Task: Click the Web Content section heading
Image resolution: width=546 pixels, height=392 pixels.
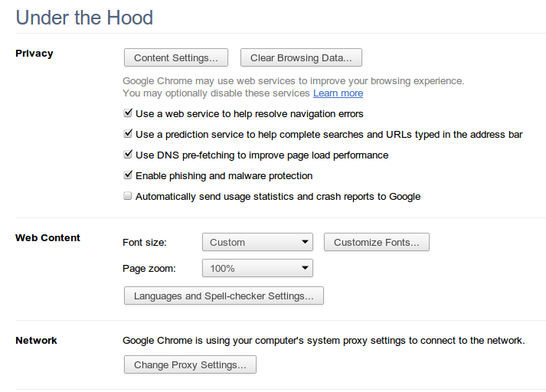Action: coord(47,238)
